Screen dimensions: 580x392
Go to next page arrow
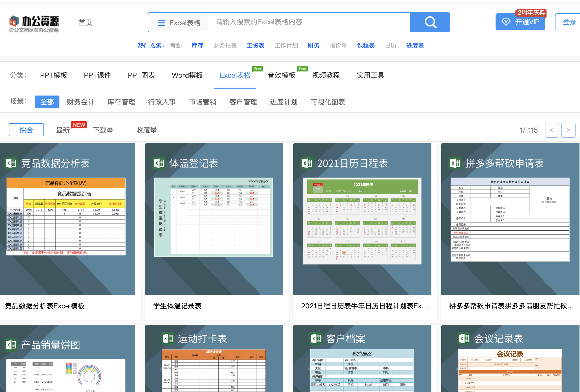point(568,130)
